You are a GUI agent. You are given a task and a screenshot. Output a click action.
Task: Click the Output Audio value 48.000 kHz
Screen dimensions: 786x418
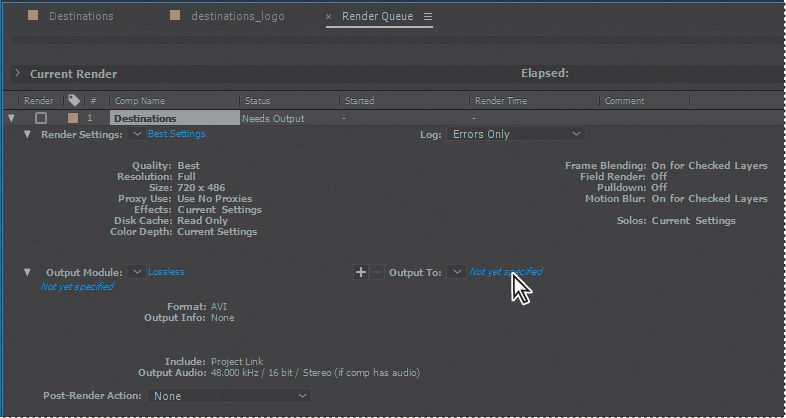coord(315,373)
